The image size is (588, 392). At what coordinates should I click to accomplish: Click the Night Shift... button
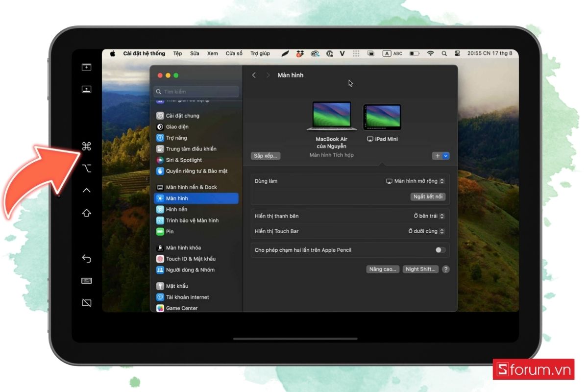(x=421, y=269)
